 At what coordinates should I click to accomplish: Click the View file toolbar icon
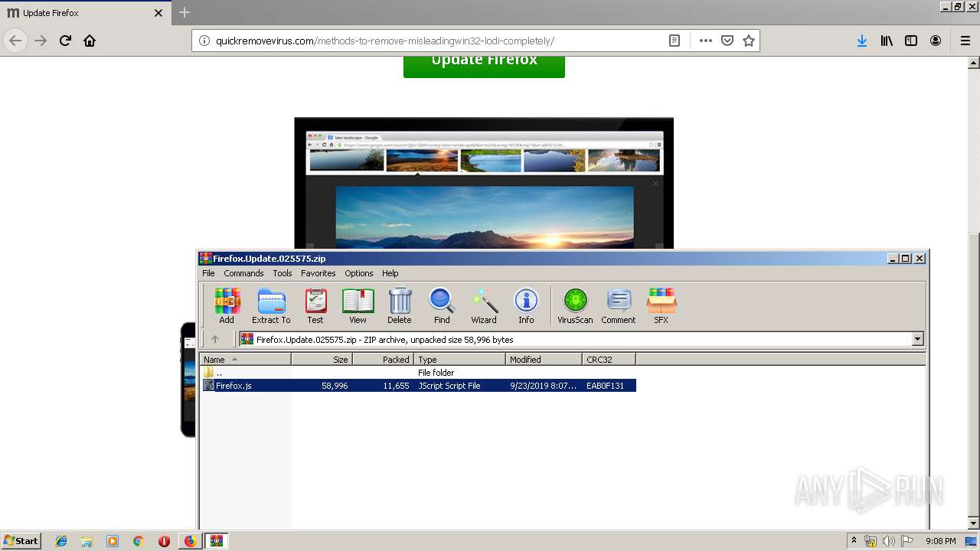(358, 305)
